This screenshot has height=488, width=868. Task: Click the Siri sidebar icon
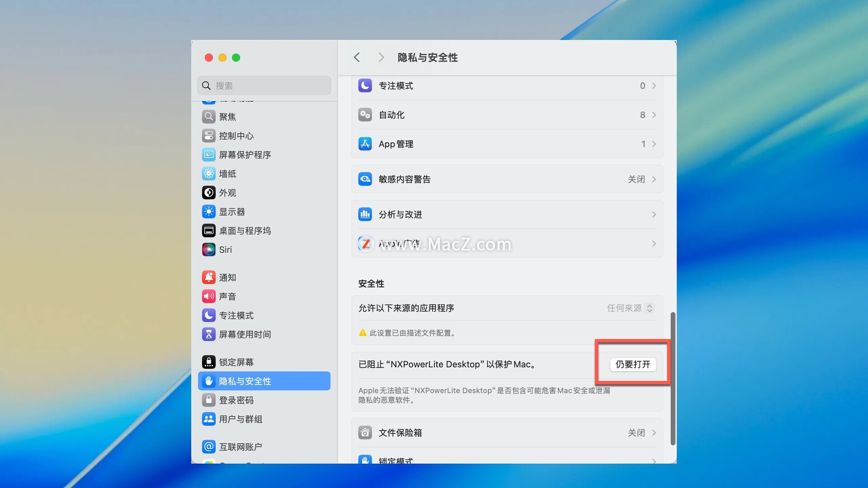click(x=208, y=249)
